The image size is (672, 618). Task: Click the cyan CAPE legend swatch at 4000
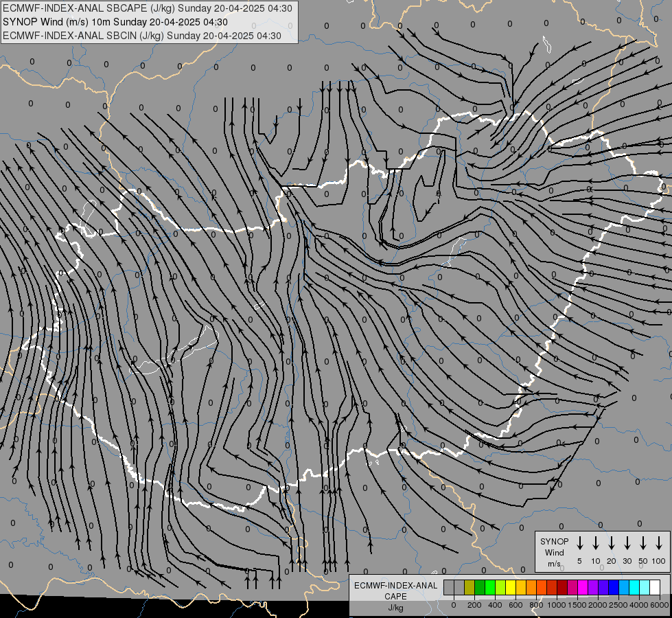click(x=634, y=587)
